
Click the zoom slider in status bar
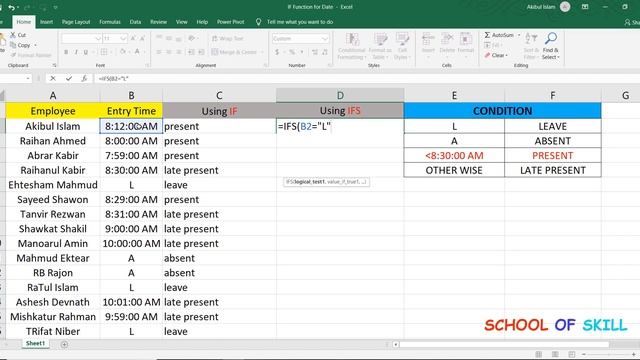[609, 354]
